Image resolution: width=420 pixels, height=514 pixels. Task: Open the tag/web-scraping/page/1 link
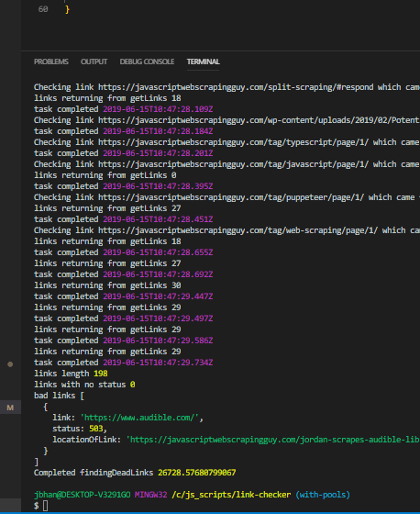coord(238,230)
